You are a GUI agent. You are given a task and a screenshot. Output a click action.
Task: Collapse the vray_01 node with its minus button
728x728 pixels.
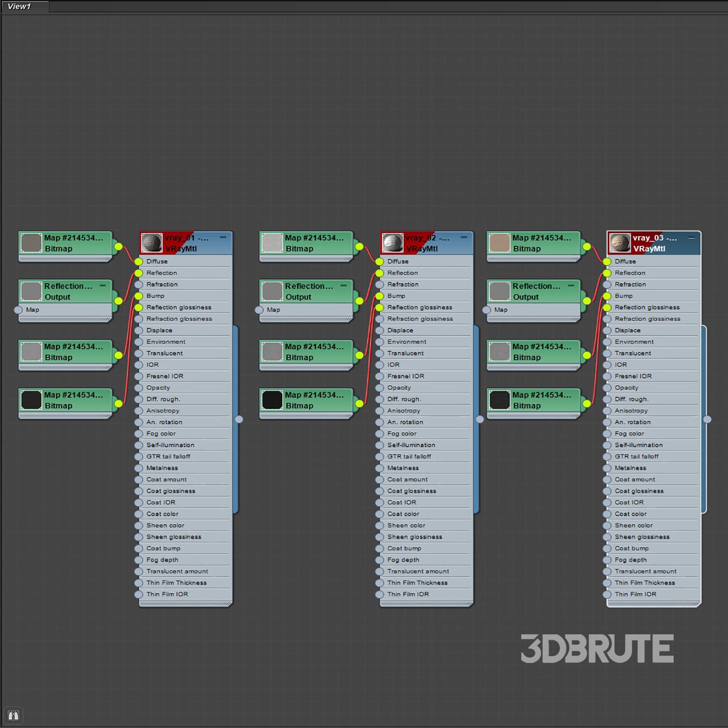click(x=223, y=237)
